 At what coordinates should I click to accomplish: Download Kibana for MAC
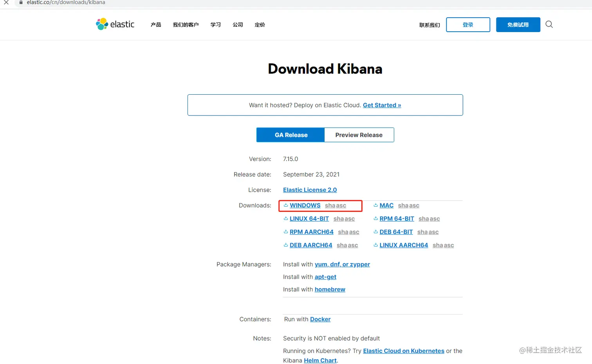pos(386,205)
